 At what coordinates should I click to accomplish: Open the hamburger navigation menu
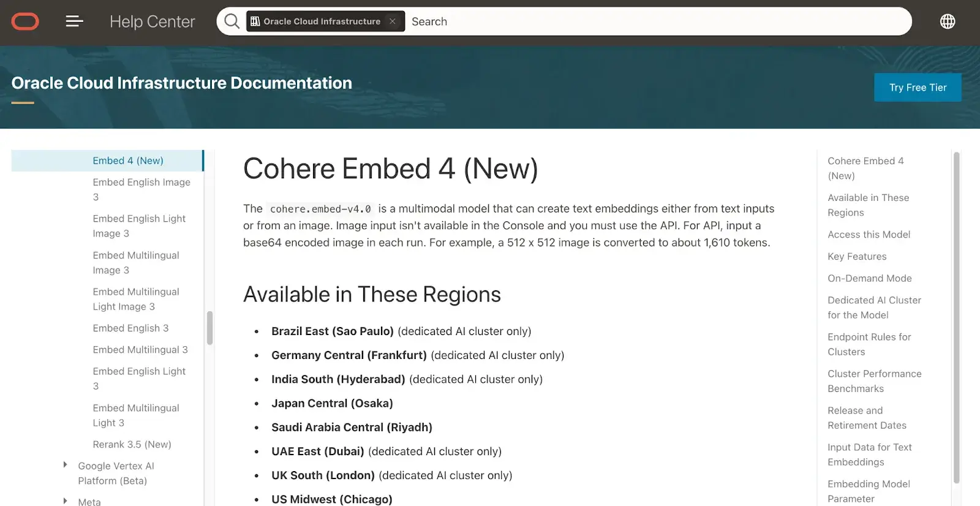74,22
